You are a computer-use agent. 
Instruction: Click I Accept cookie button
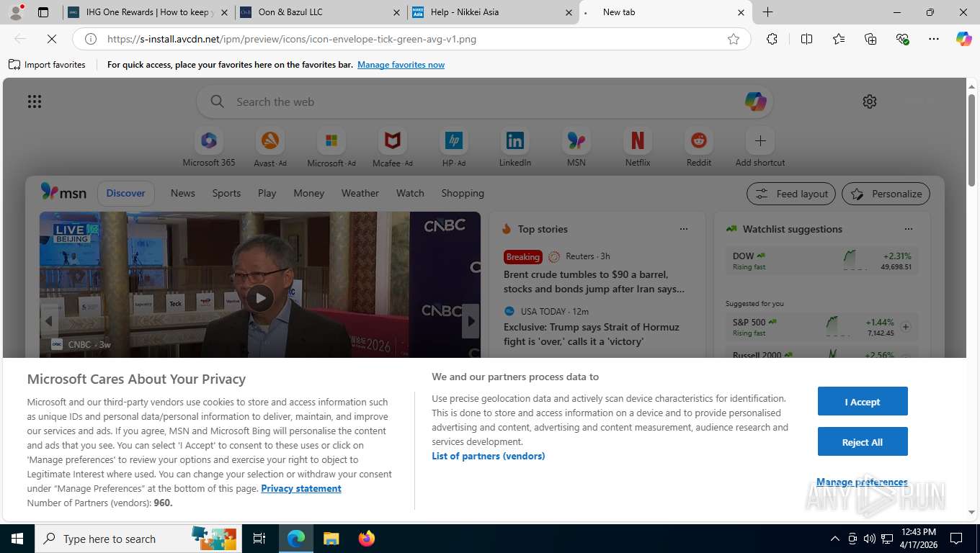coord(863,402)
